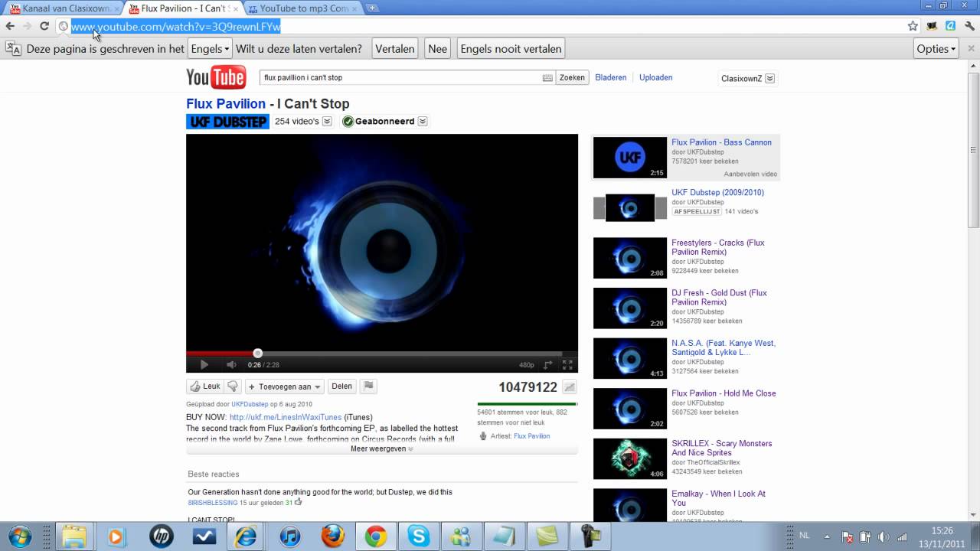Launch Internet Explorer from the taskbar
This screenshot has height=551, width=980.
click(x=247, y=536)
